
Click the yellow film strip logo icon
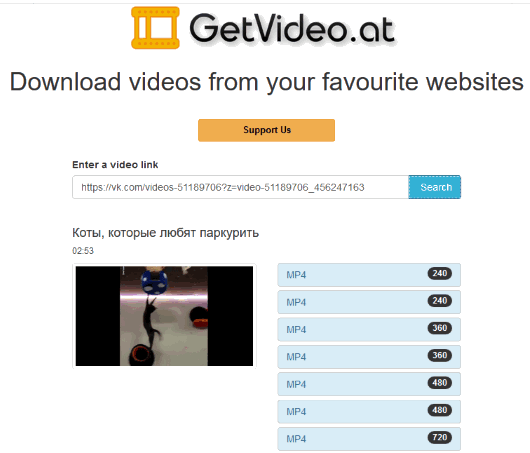(155, 28)
